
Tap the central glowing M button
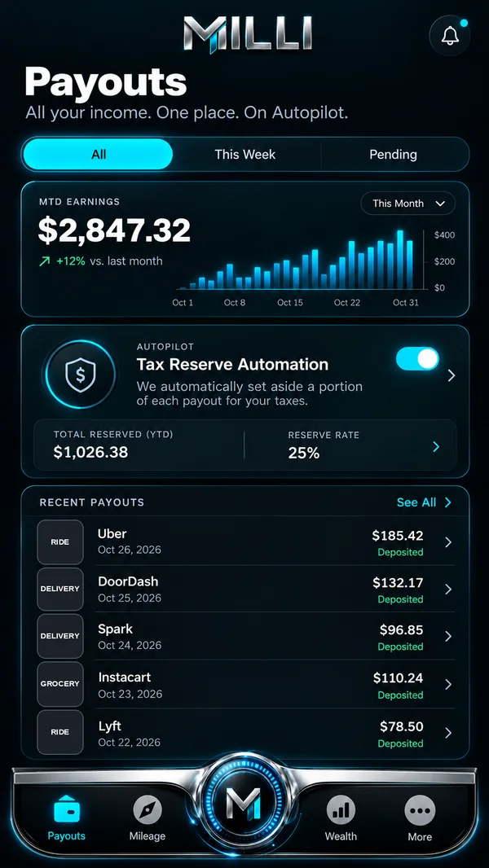(x=244, y=801)
